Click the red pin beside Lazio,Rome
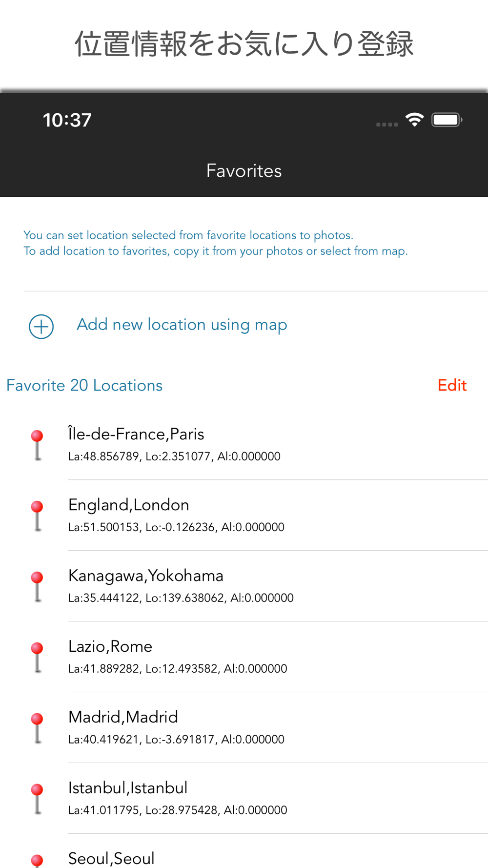Viewport: 488px width, 868px height. [37, 657]
